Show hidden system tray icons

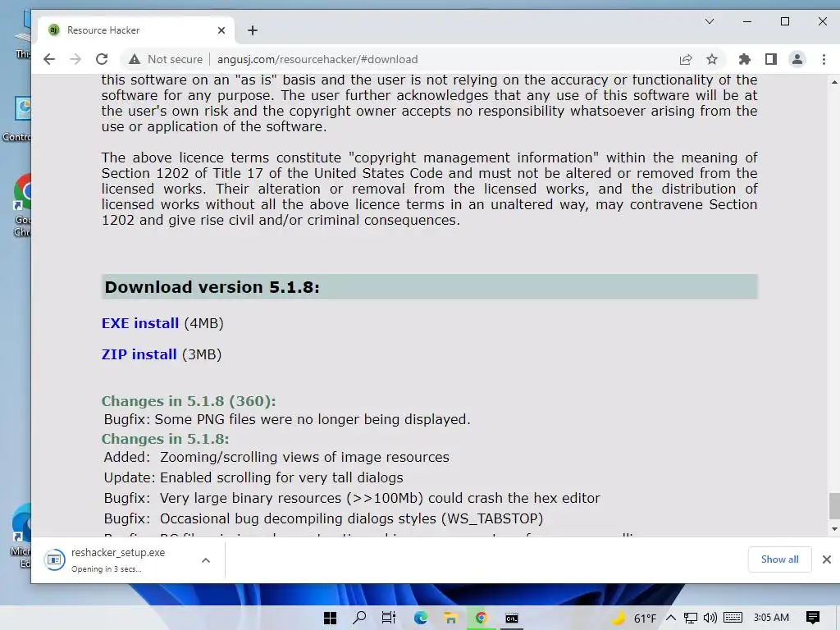(x=671, y=619)
